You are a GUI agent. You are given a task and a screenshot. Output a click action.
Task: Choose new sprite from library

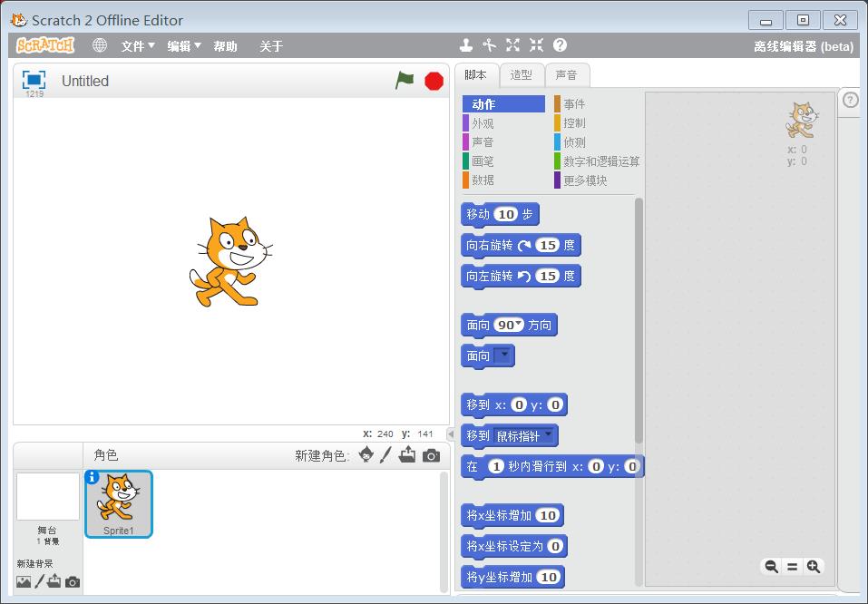(x=366, y=455)
